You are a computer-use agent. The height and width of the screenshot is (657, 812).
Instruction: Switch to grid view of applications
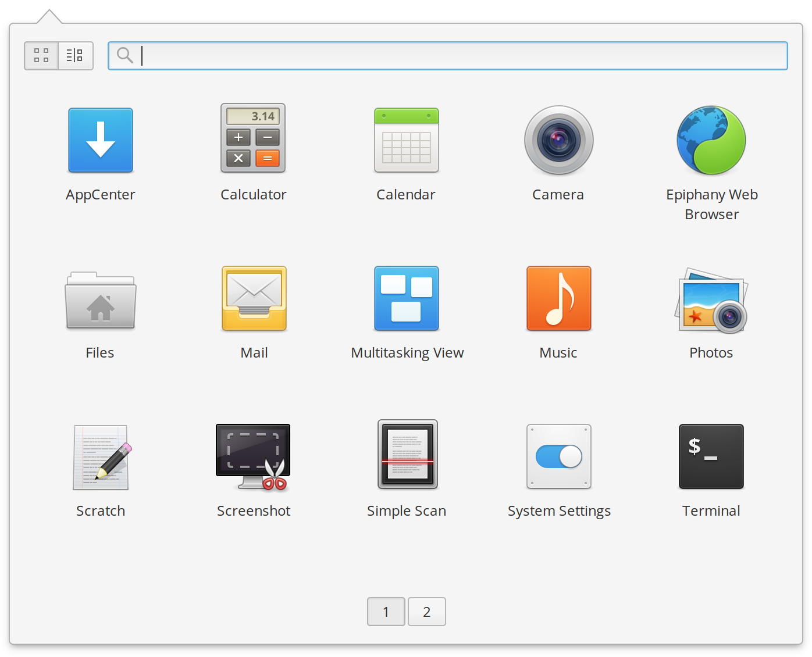(41, 56)
